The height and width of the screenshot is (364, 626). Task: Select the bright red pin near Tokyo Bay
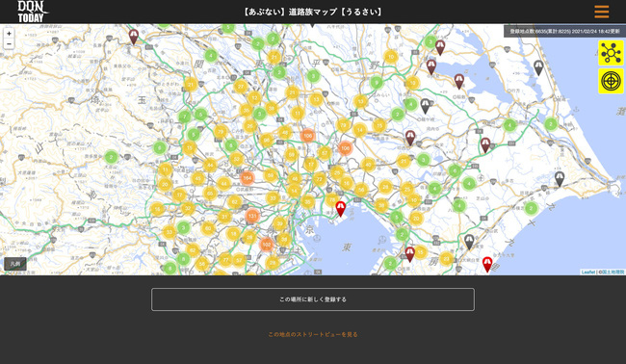coord(340,209)
